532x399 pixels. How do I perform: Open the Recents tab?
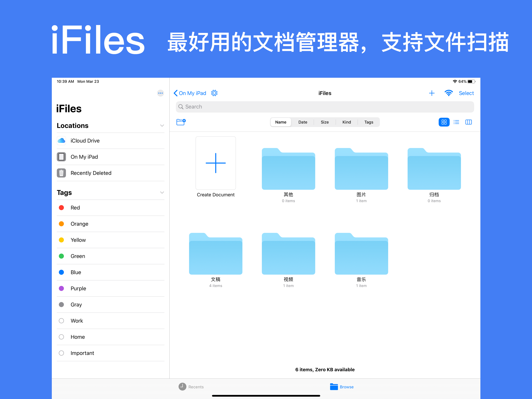pos(191,387)
